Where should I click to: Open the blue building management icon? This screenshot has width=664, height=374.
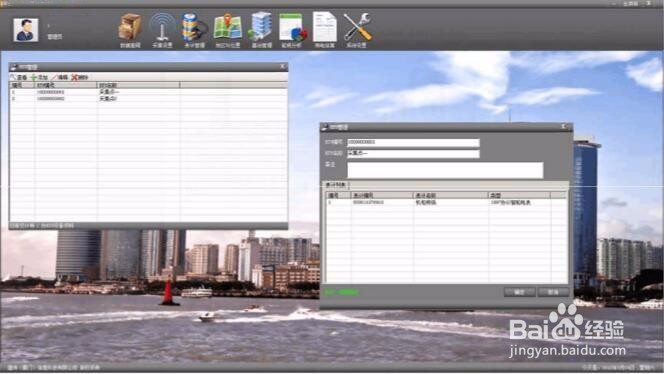pyautogui.click(x=261, y=30)
